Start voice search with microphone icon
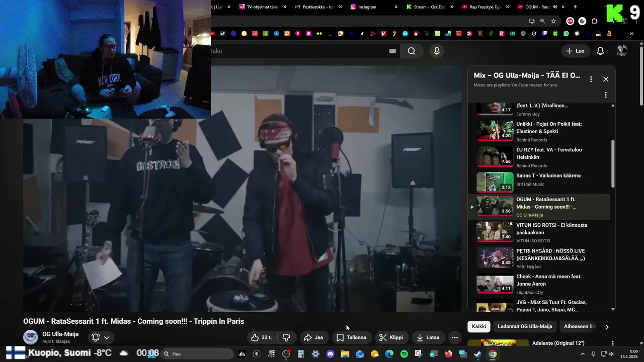 tap(436, 51)
